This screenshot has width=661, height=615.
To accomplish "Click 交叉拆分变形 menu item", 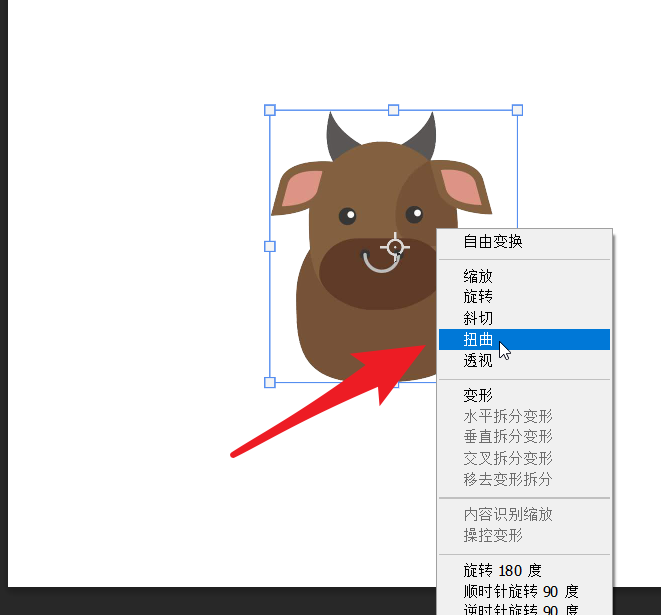I will pyautogui.click(x=524, y=458).
